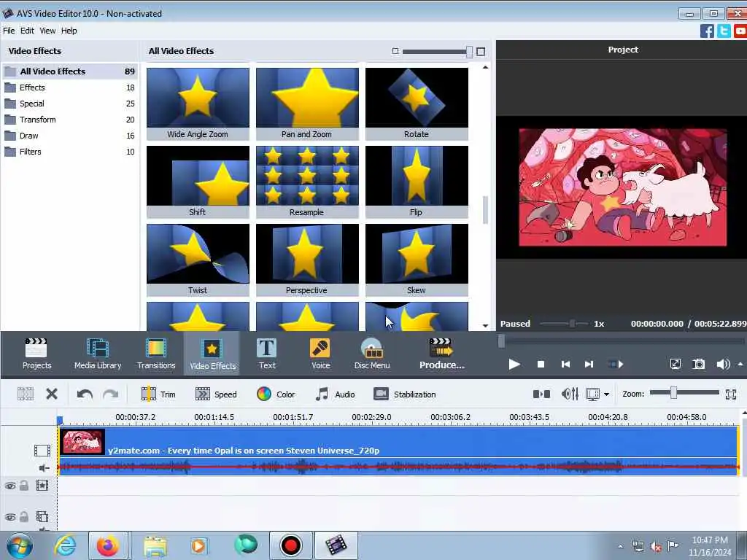Delete the selected object with the X icon

(x=52, y=394)
